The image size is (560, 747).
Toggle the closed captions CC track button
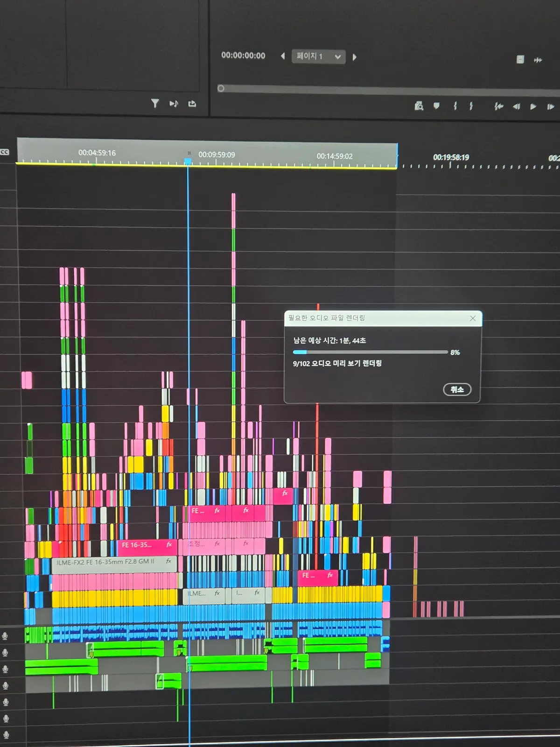click(x=5, y=152)
